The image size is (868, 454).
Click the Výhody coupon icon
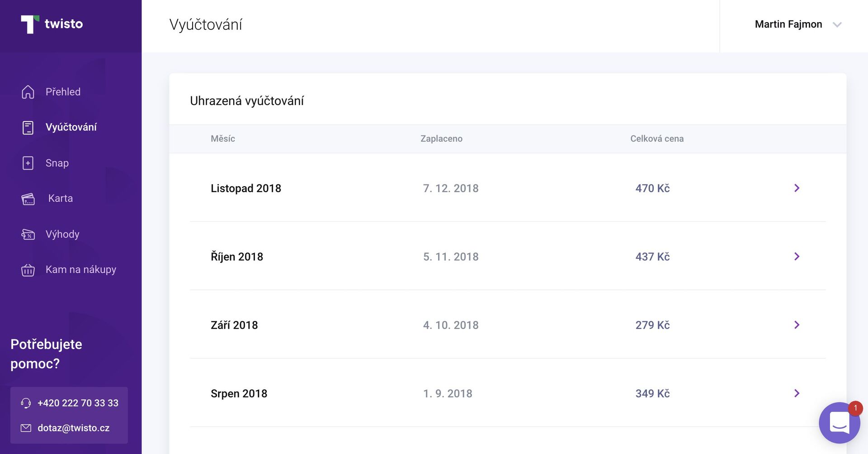click(x=28, y=234)
